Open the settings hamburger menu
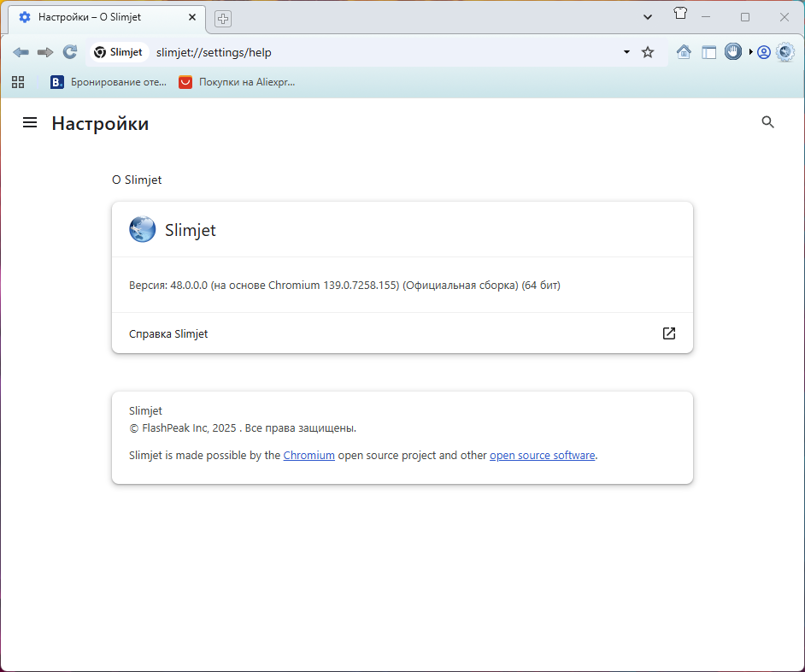The height and width of the screenshot is (672, 805). [30, 122]
